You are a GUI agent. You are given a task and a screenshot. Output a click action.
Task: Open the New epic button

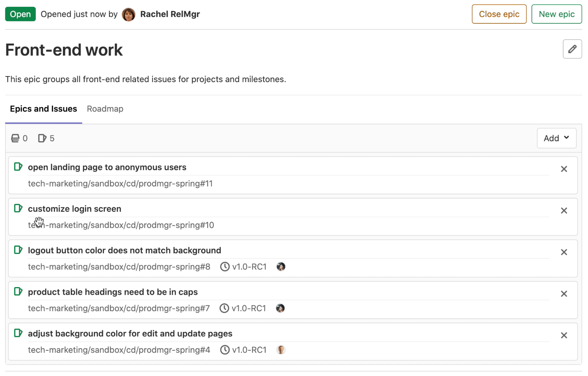[x=556, y=14]
